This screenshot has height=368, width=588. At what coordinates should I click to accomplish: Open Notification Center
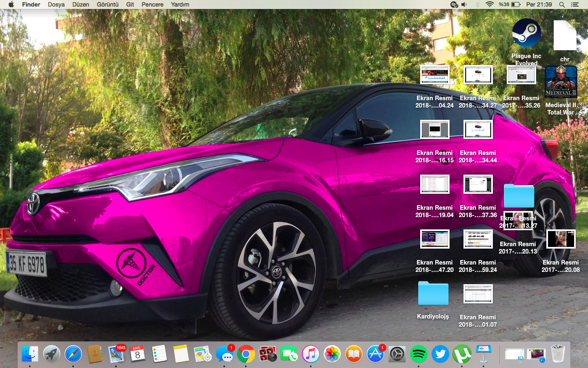575,4
